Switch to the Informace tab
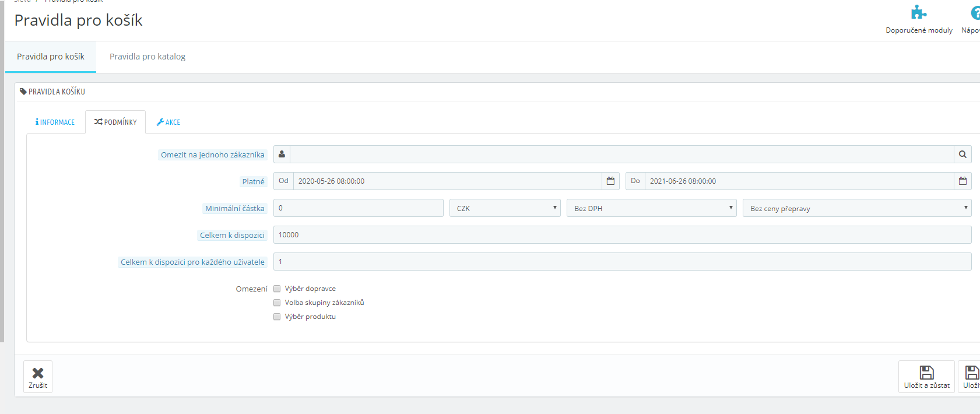This screenshot has width=980, height=414. tap(55, 122)
